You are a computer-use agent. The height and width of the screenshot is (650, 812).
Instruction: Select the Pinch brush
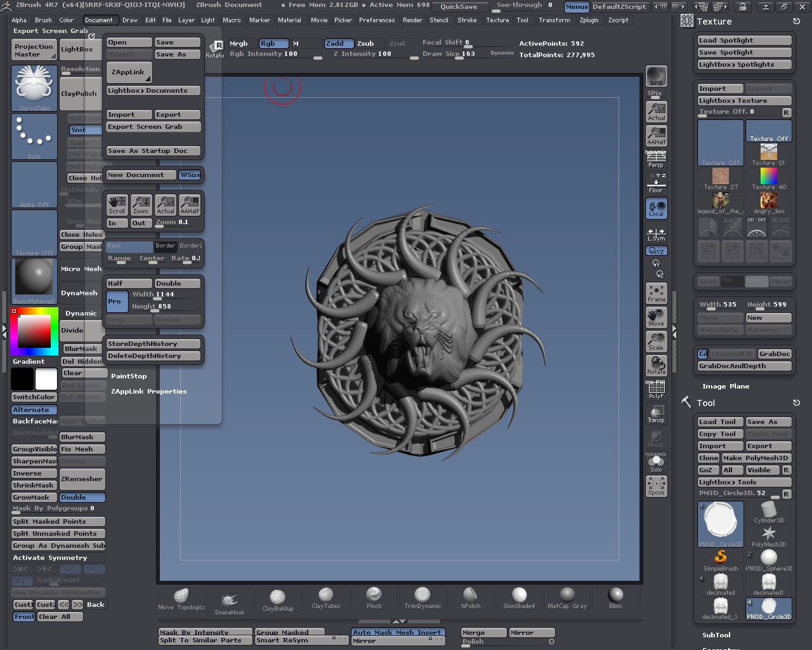tap(374, 598)
